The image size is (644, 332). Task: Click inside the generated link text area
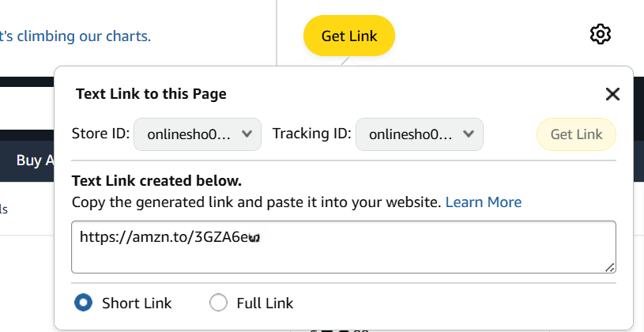click(x=344, y=247)
